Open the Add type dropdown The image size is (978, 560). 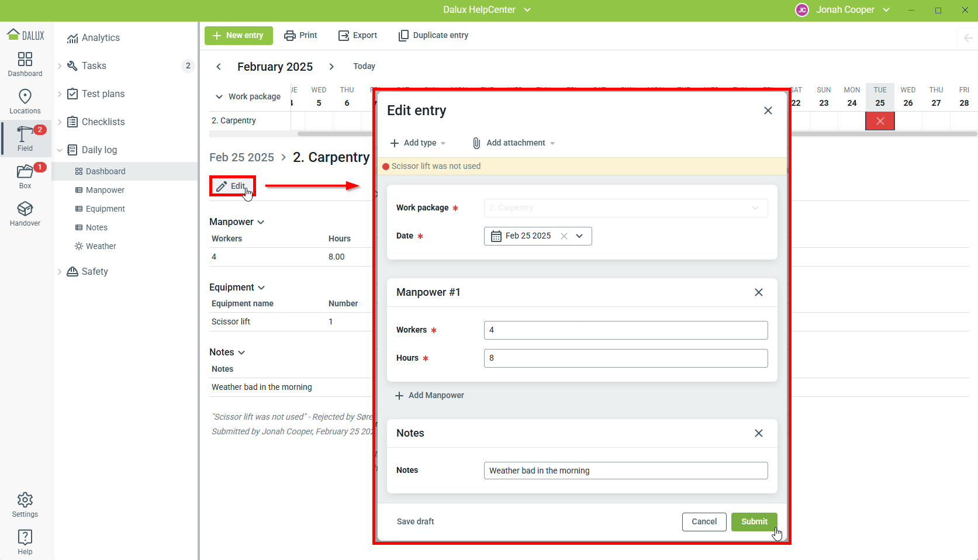point(419,143)
